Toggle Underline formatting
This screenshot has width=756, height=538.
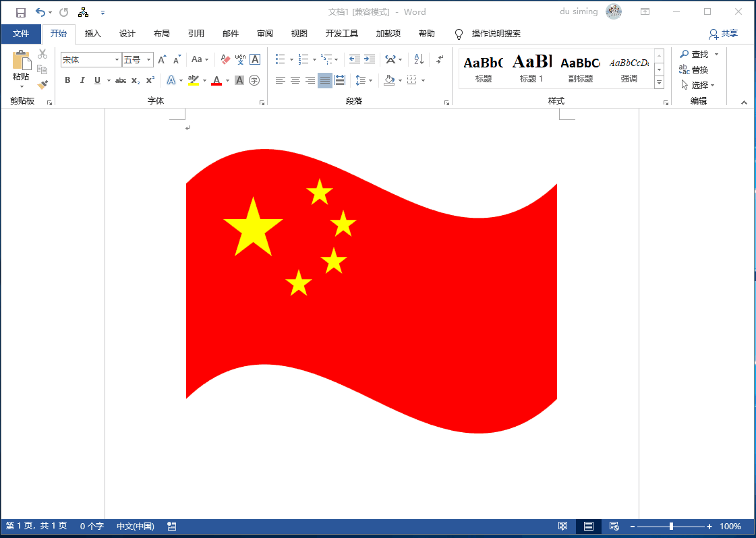97,80
